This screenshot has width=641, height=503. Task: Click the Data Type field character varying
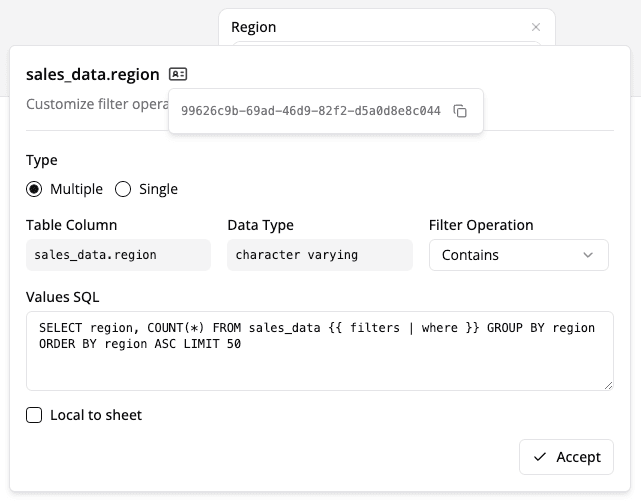click(x=319, y=255)
